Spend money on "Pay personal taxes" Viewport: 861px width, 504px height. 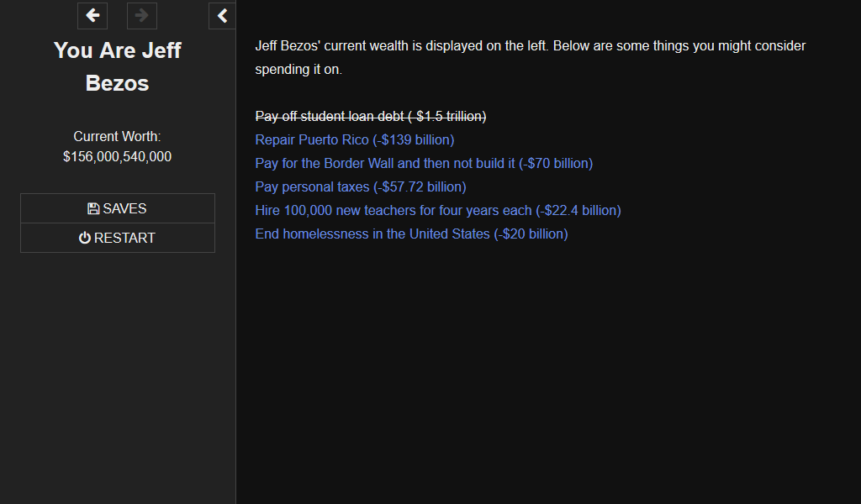coord(360,186)
